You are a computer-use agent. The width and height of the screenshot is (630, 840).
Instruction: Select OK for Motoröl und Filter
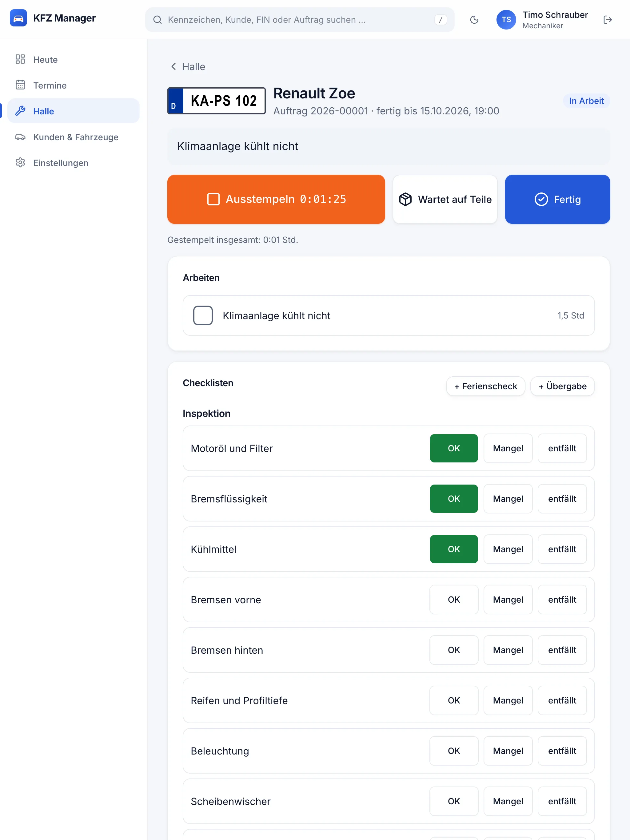[454, 449]
